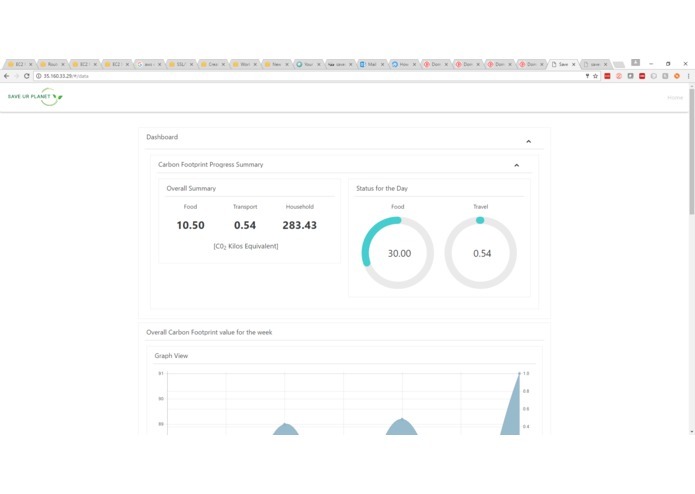Click 'Status for the Day' heading
This screenshot has width=695, height=494.
pyautogui.click(x=382, y=188)
